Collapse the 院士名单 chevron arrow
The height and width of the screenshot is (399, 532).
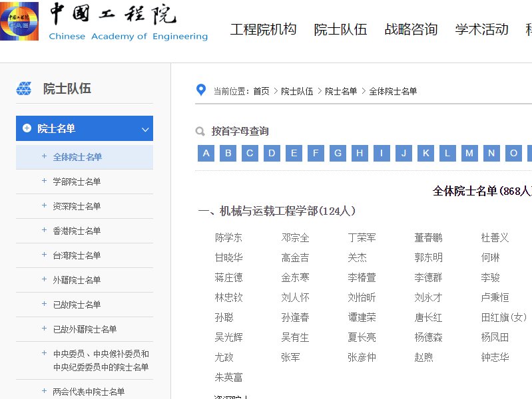pyautogui.click(x=145, y=129)
